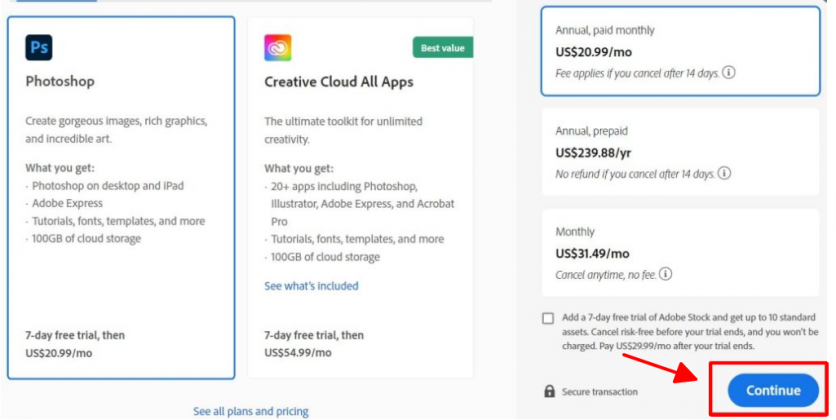836x420 pixels.
Task: Open info icon beside 'Fee applies if you cancel'
Action: [x=729, y=73]
